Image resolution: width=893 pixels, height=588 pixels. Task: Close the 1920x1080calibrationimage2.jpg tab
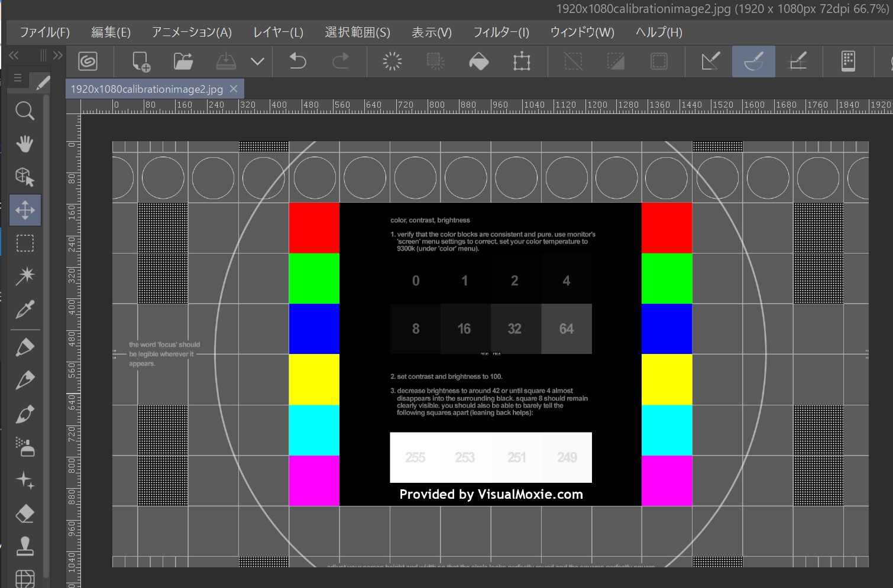pyautogui.click(x=234, y=89)
